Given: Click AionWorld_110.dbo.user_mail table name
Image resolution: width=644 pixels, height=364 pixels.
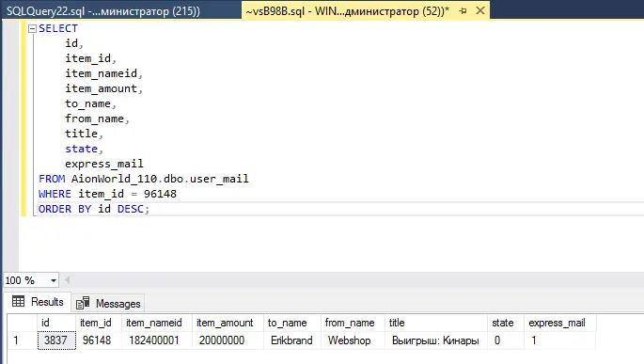Looking at the screenshot, I should pyautogui.click(x=160, y=179).
